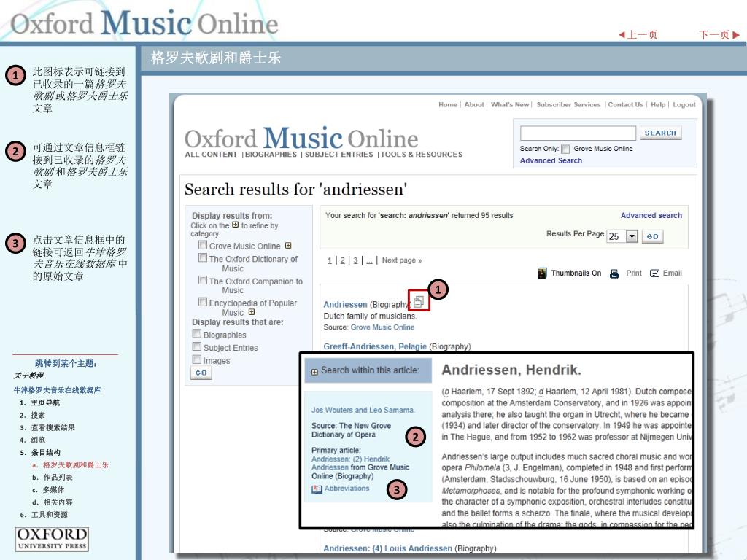The height and width of the screenshot is (560, 747).
Task: Open 牛津格罗夫音乐在线数据库 topic link
Action: coord(57,390)
